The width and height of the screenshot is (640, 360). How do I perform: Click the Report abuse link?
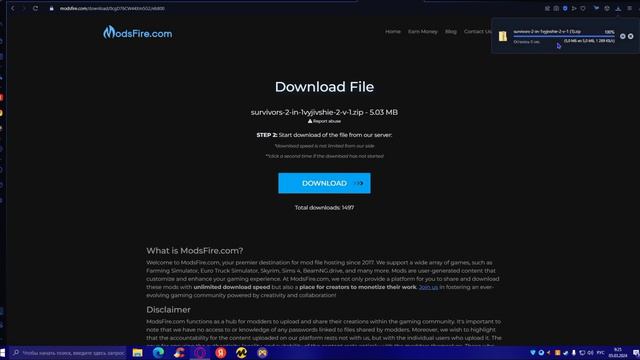[x=324, y=121]
